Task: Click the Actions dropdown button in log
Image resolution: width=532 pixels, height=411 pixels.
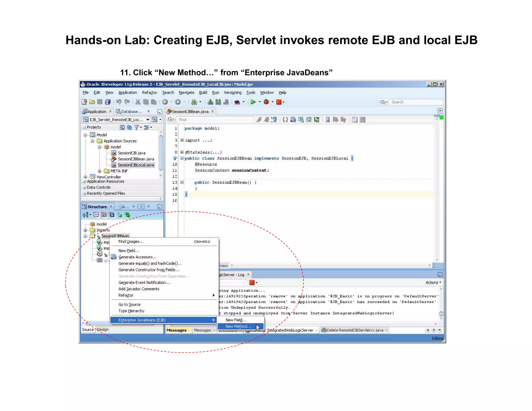Action: [433, 283]
